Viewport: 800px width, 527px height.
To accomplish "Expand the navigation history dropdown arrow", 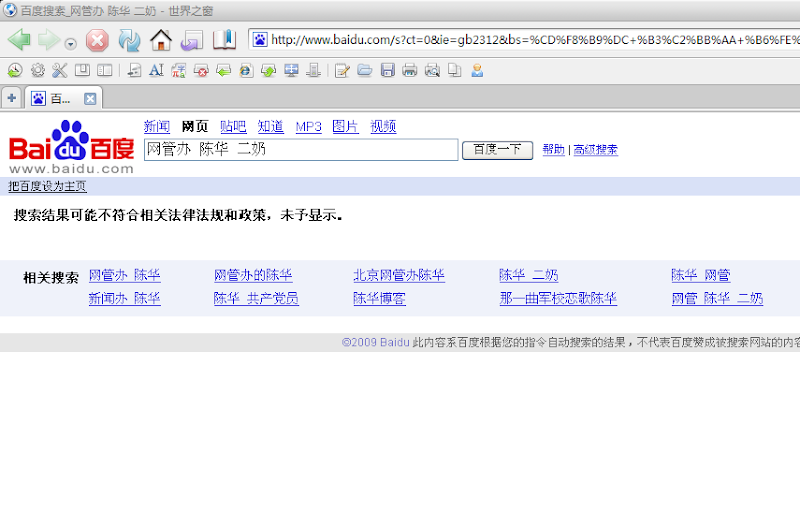I will point(70,44).
